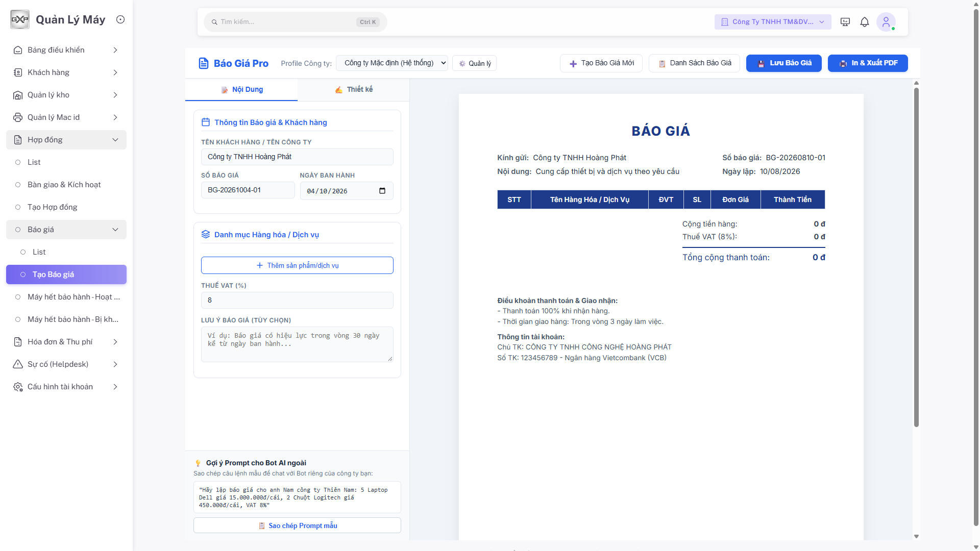Click the Bảng điều khiển home icon
The height and width of the screenshot is (551, 980).
click(x=18, y=50)
